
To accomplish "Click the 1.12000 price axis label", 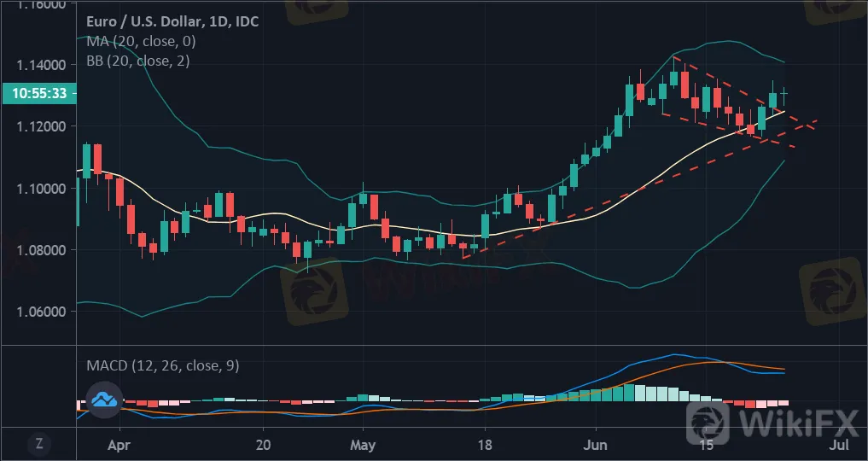I will tap(41, 126).
